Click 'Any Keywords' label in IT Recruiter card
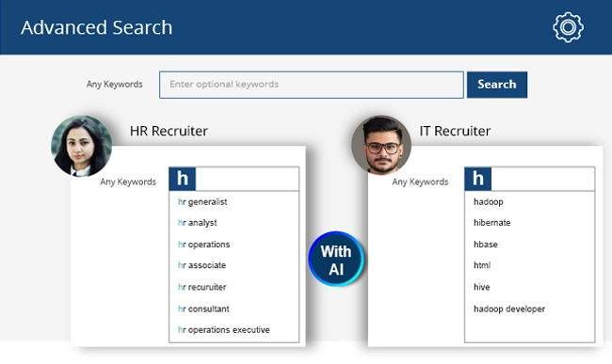 [420, 182]
